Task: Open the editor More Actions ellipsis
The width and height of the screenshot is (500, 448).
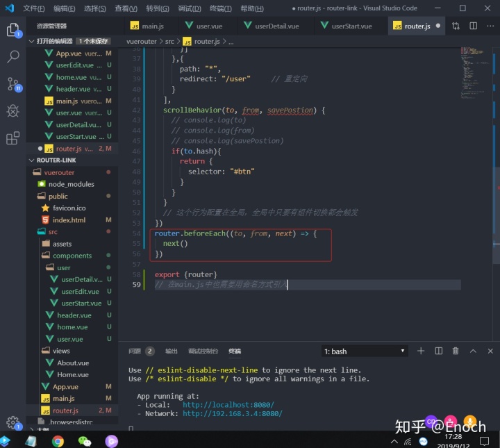Action: pyautogui.click(x=490, y=26)
